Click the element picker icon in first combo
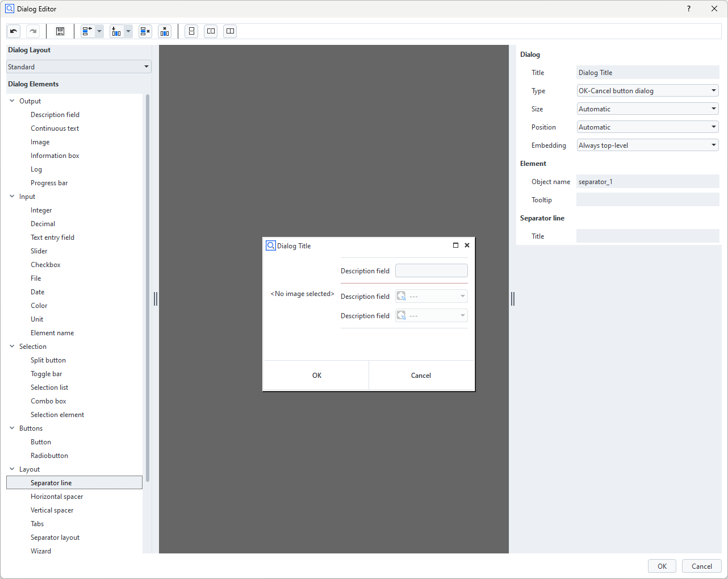728x579 pixels. coord(401,296)
